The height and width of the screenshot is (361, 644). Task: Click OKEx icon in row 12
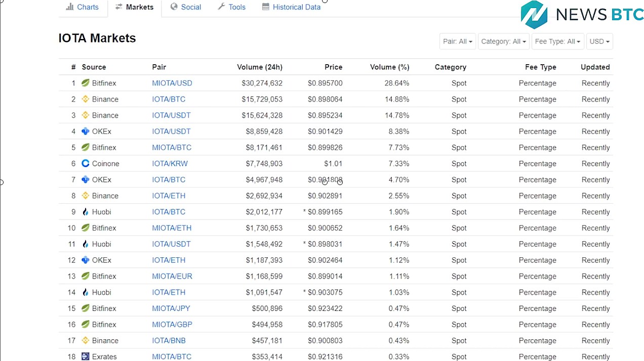pos(86,260)
